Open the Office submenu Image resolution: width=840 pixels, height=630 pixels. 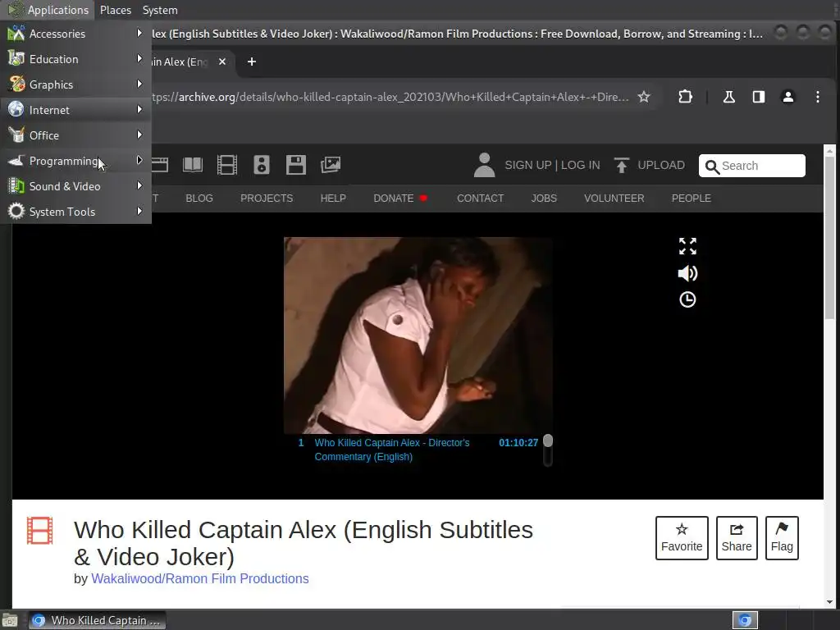75,135
